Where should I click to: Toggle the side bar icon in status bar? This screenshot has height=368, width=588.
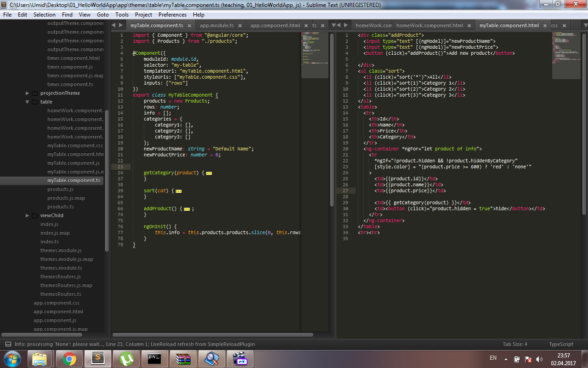8,344
